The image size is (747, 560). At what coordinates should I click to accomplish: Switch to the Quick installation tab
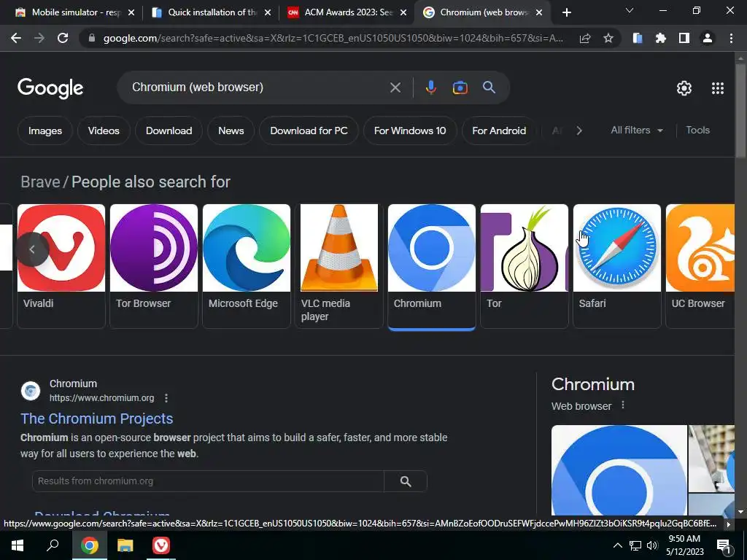[x=211, y=12]
